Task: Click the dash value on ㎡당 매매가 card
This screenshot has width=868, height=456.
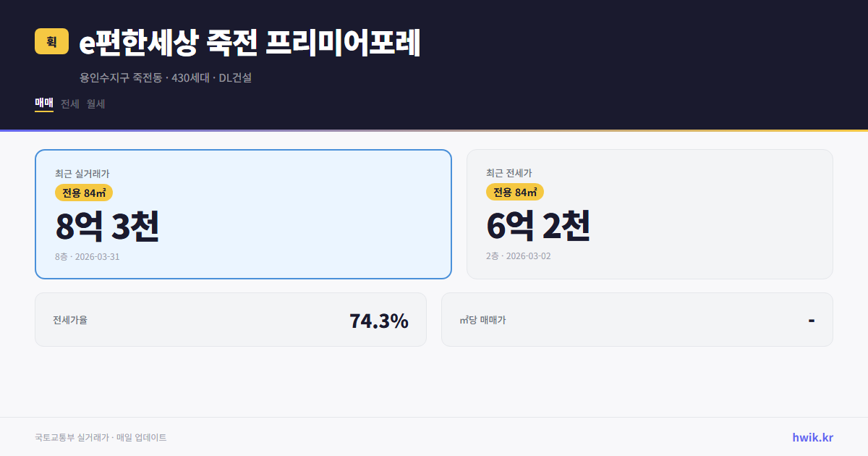Action: click(812, 319)
